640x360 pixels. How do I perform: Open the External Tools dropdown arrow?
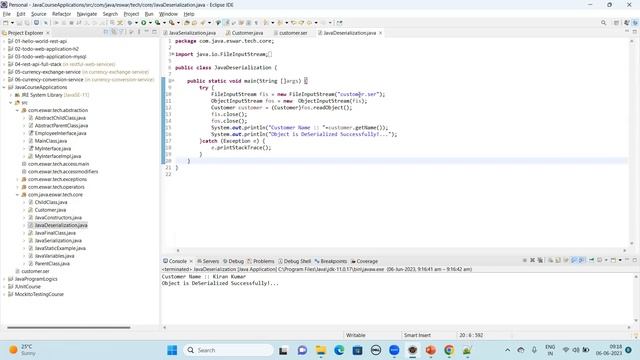tap(178, 23)
